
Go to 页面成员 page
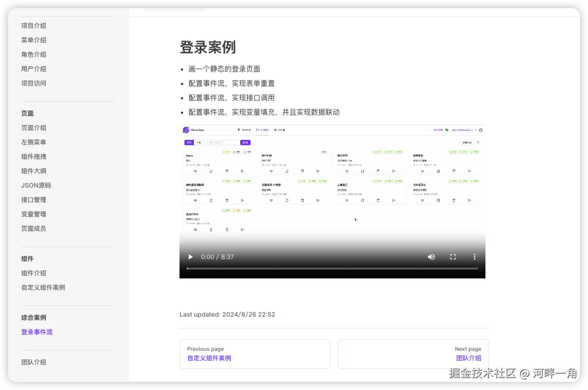[x=34, y=229]
